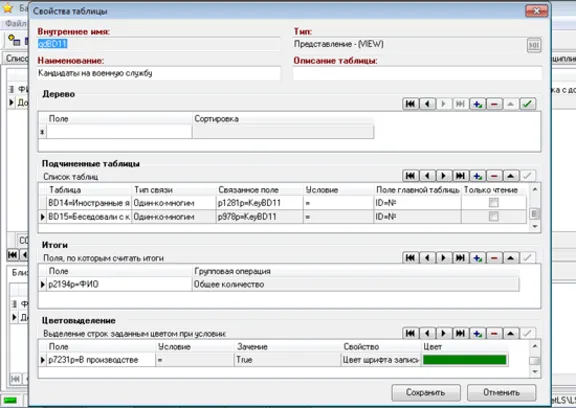Open Свойство cell Цвет шрифта записи
Screen dimensions: 576x408
point(381,360)
